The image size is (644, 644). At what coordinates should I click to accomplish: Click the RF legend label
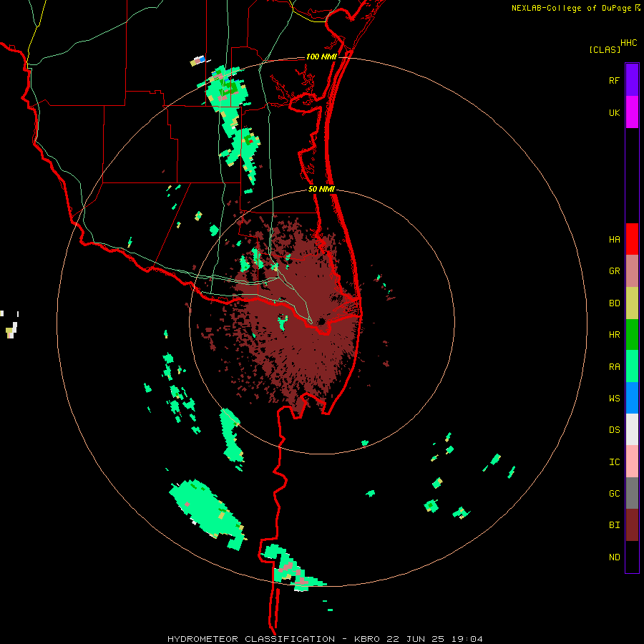pos(614,80)
